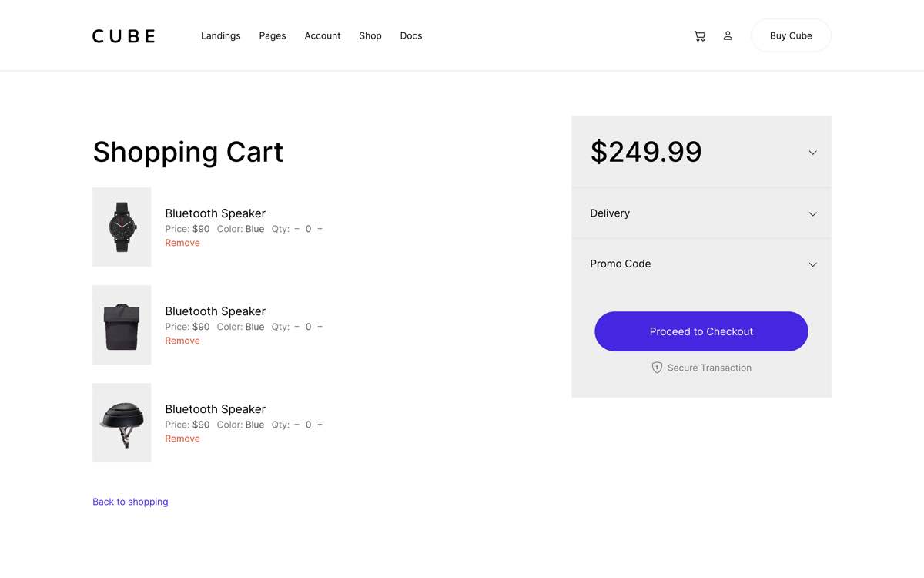Open the shopping cart icon

[699, 35]
